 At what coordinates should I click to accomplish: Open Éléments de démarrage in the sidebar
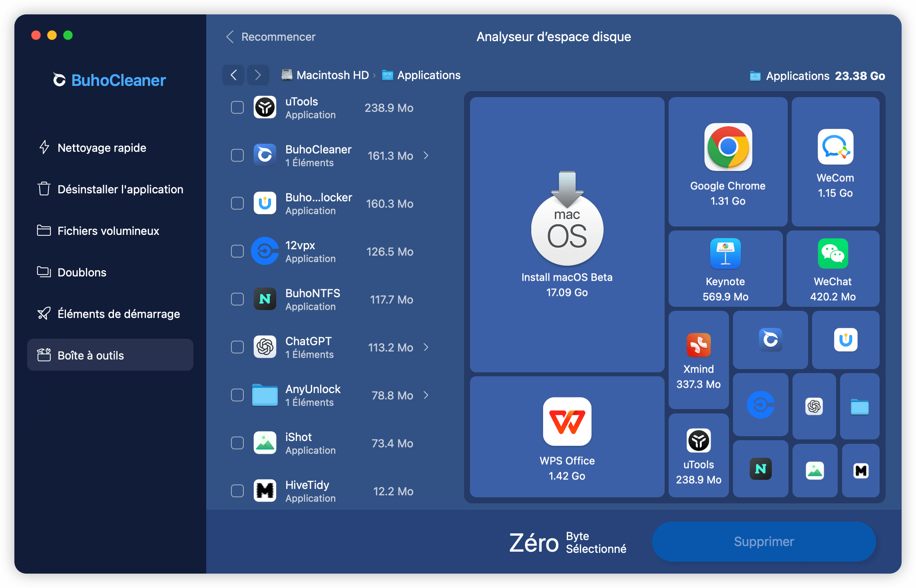pyautogui.click(x=110, y=314)
